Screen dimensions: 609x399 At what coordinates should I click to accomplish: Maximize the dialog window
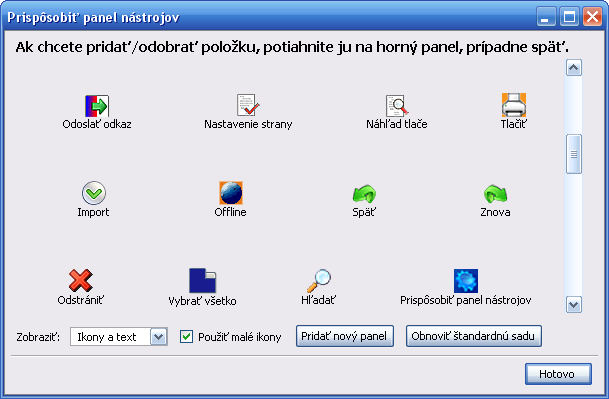tap(570, 17)
